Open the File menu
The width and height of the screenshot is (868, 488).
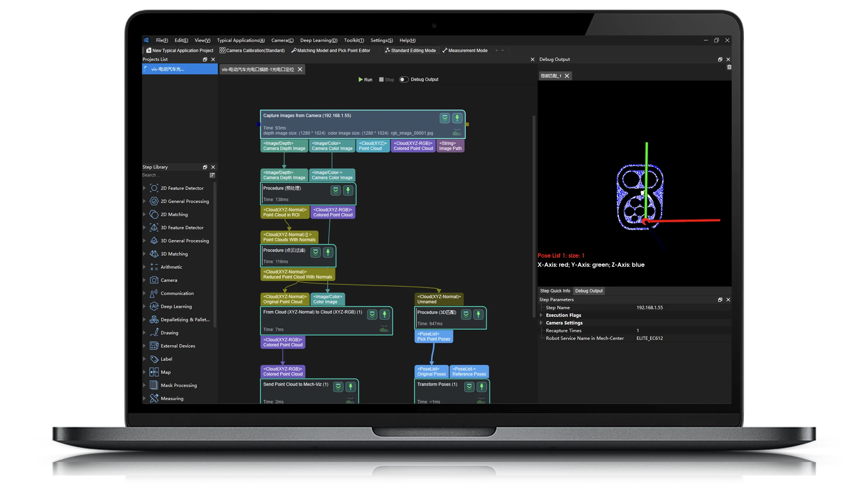tap(162, 40)
